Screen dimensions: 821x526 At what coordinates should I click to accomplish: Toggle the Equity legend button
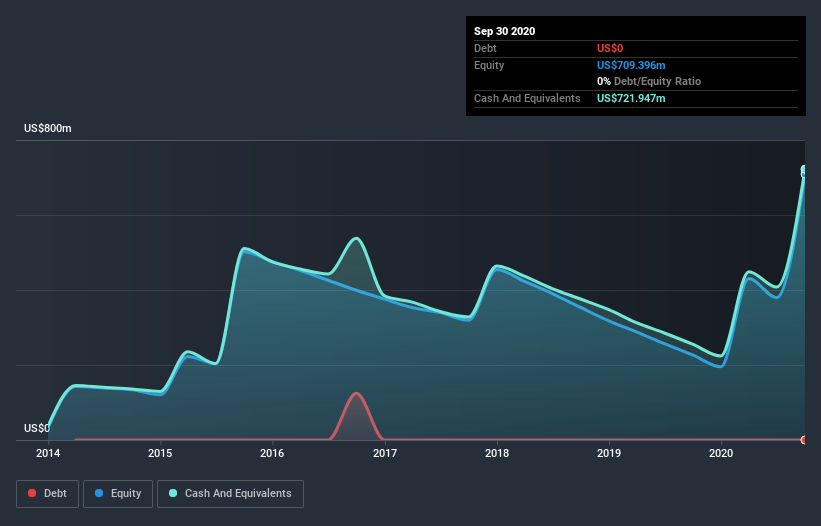click(118, 494)
